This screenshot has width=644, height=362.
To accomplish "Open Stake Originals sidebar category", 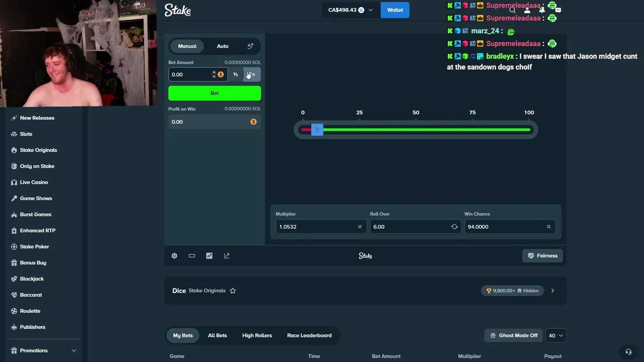I will [38, 150].
